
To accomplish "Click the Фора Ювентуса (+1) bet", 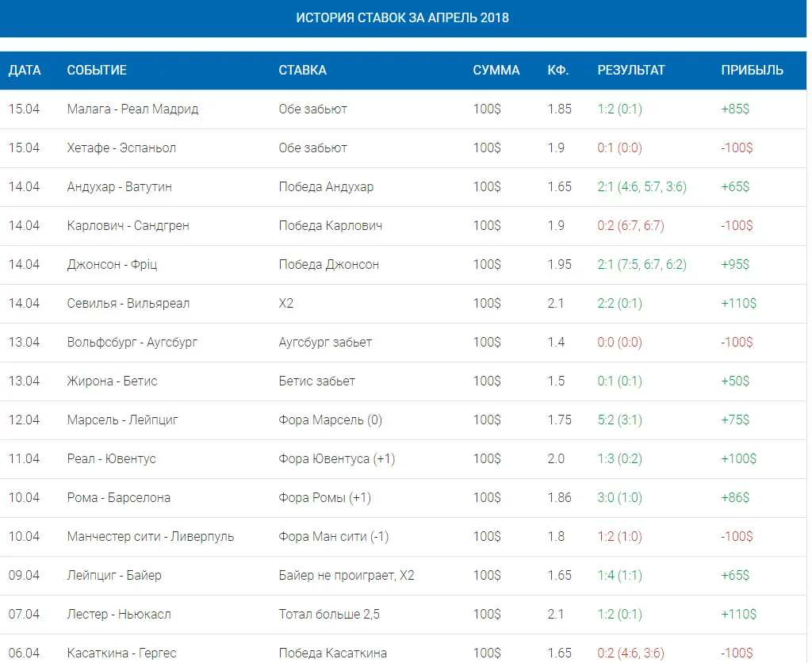I will (x=336, y=459).
